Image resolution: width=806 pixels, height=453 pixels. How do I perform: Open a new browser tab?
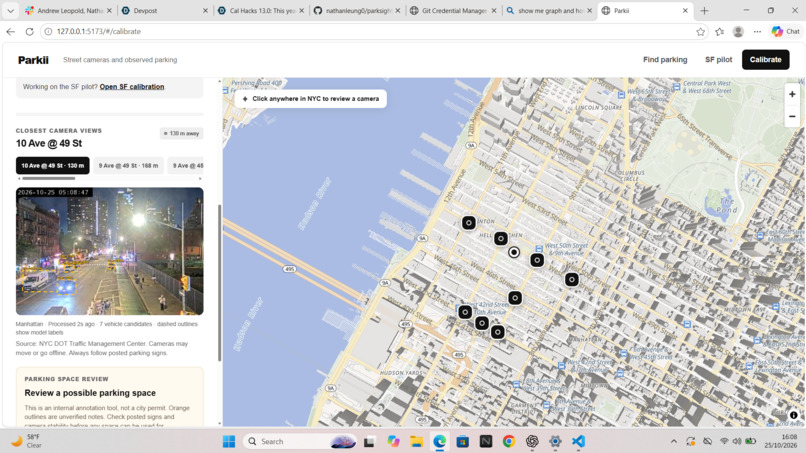point(704,10)
